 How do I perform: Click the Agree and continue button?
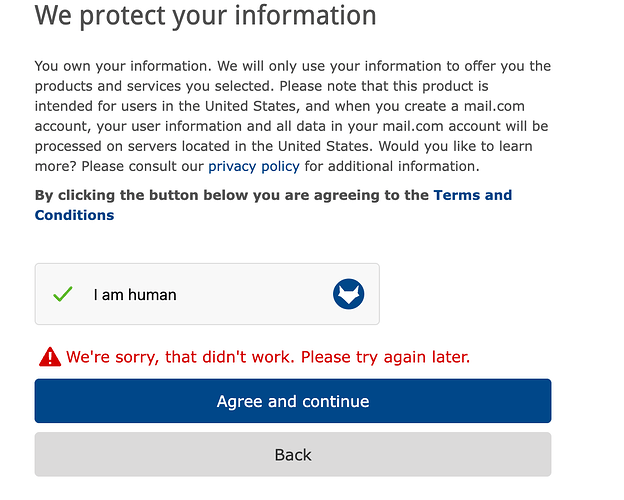coord(293,401)
